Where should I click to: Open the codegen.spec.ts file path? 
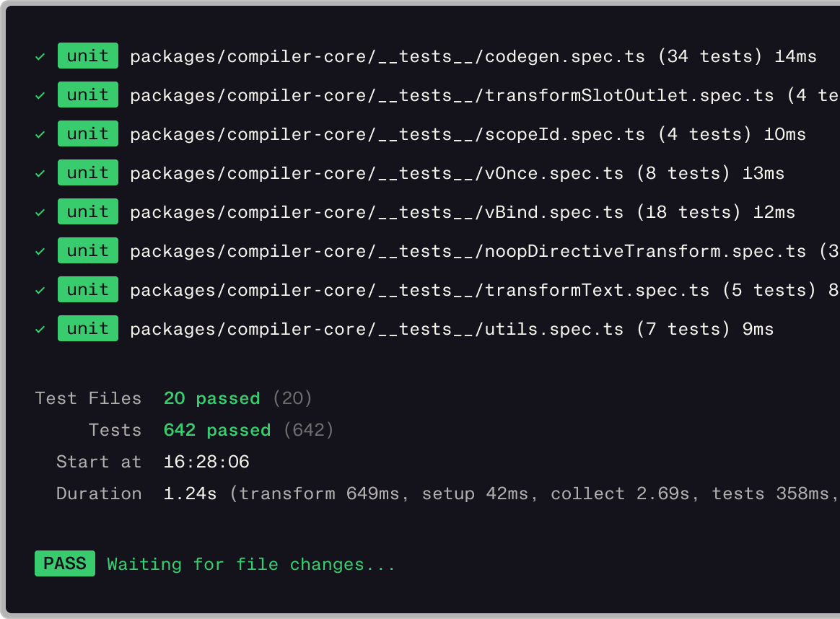tap(388, 57)
